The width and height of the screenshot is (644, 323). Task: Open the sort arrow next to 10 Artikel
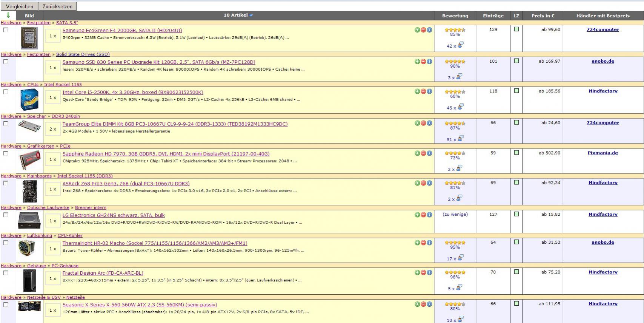pos(251,15)
